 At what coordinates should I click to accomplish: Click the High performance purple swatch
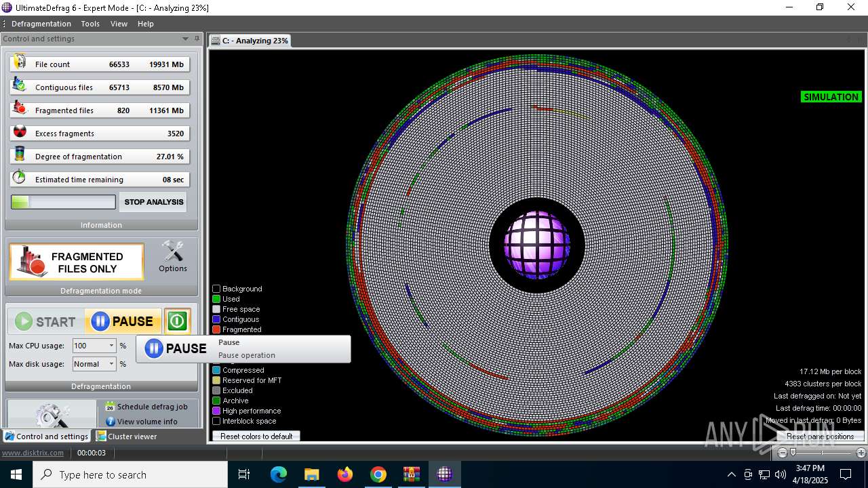(x=216, y=411)
